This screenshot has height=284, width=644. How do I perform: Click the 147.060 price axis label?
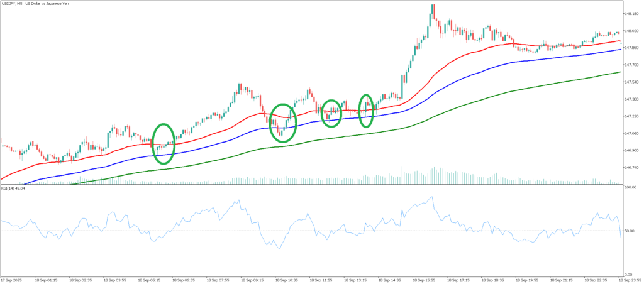(632, 133)
